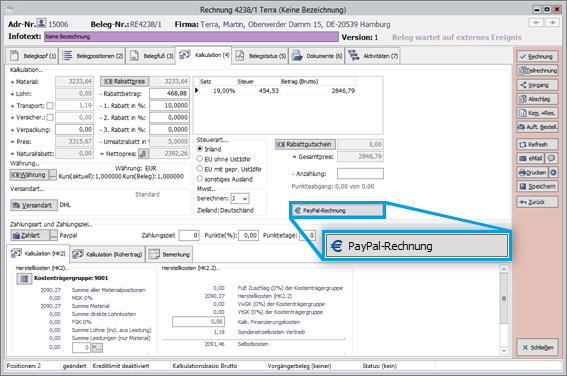The image size is (567, 376).
Task: Open the Belegfuß (3) tab
Action: pyautogui.click(x=151, y=56)
